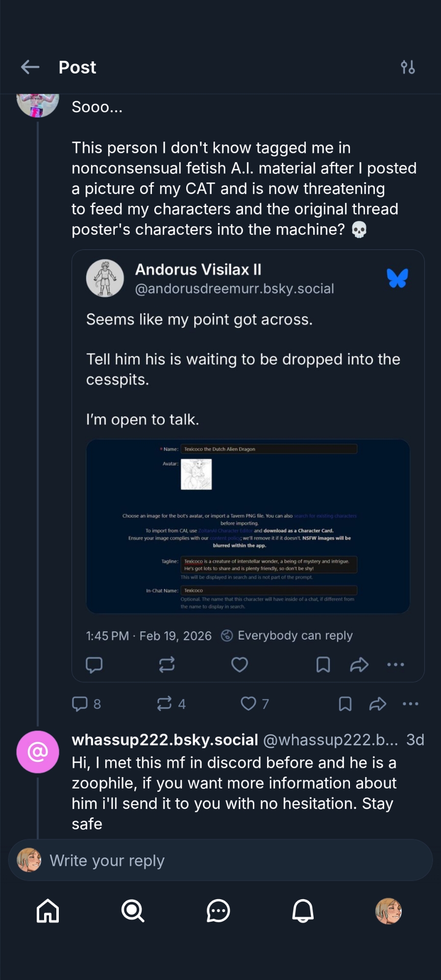Screen dimensions: 441x980
Task: Bookmark the quoted Andorus Visilax post
Action: pyautogui.click(x=323, y=664)
